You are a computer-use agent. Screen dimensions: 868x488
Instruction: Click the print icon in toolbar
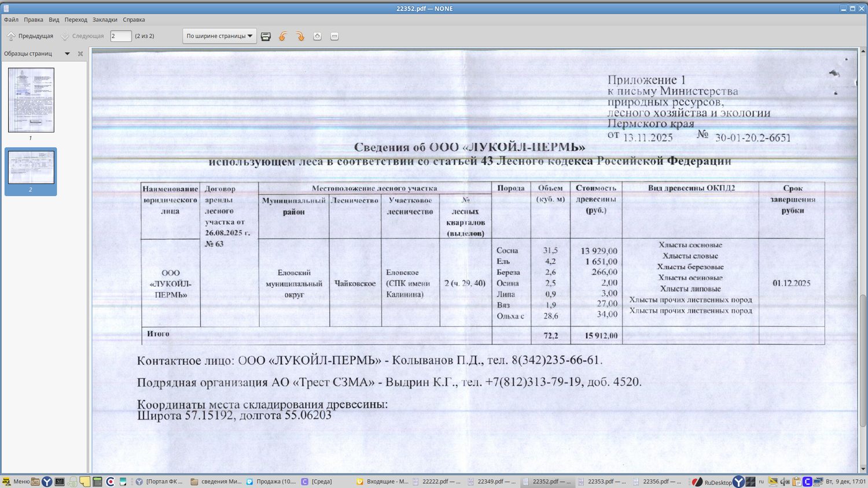point(266,36)
